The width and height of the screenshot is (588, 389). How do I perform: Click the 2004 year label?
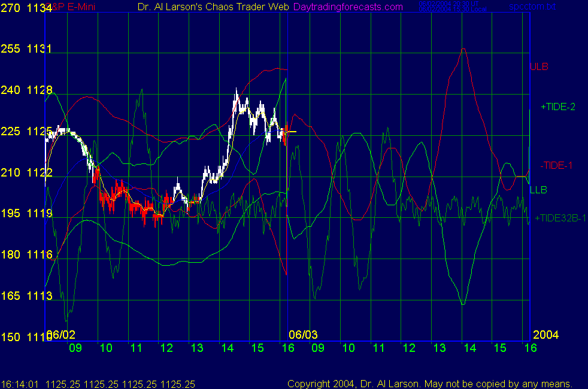[545, 335]
